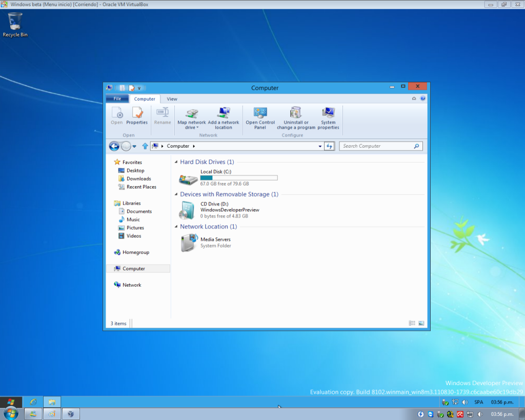
Task: Launch Internet Explorer from guest taskbar
Action: click(33, 402)
